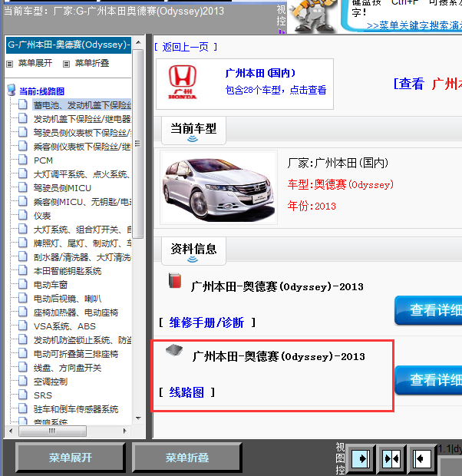Open 牌照灯、尾灯、制动灯 entry
Screen dimensions: 462x476
[82, 243]
